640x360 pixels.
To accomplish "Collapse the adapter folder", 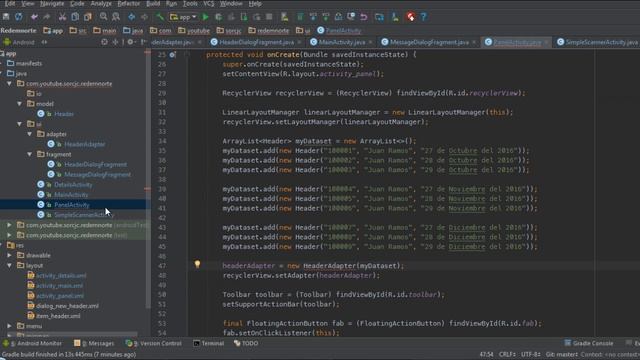I will [x=30, y=134].
